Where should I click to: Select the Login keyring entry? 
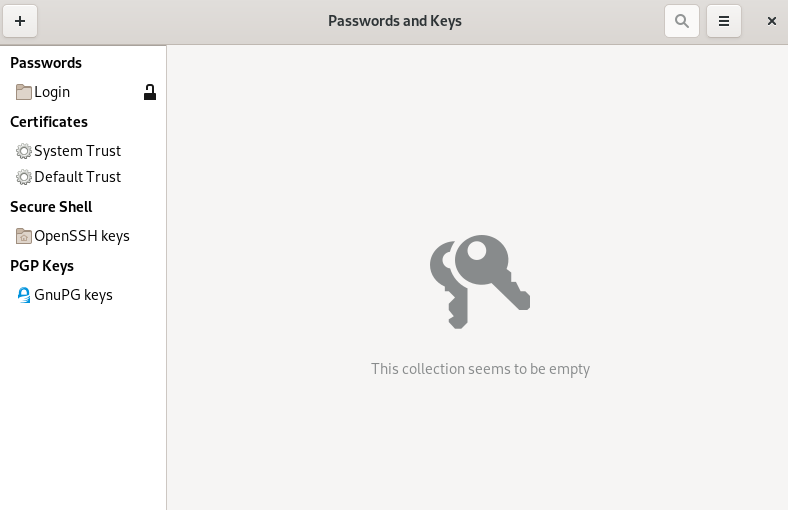tap(52, 92)
